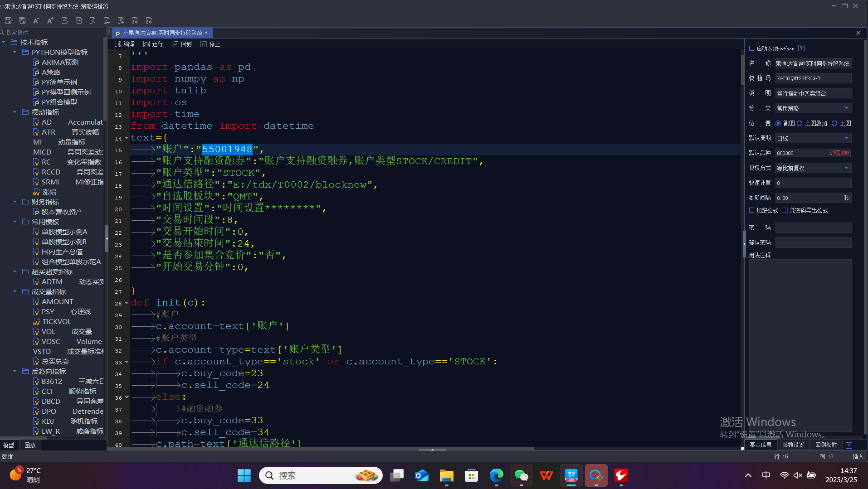Screen dimensions: 868x489
Task: Collapse the 反趋向指标 folder
Action: 15,371
